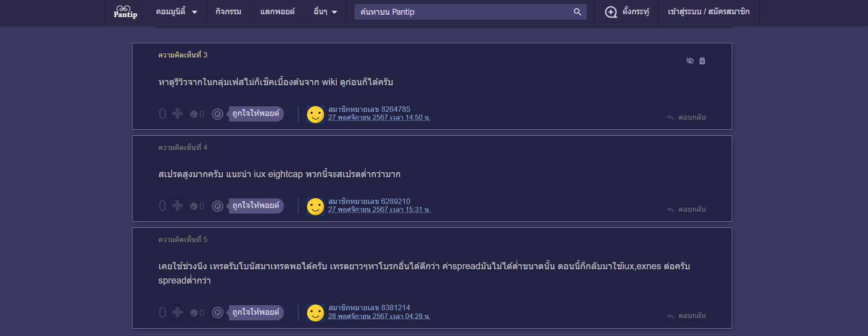Click ตอบกลับ on comment 4
The image size is (868, 336).
tap(686, 209)
